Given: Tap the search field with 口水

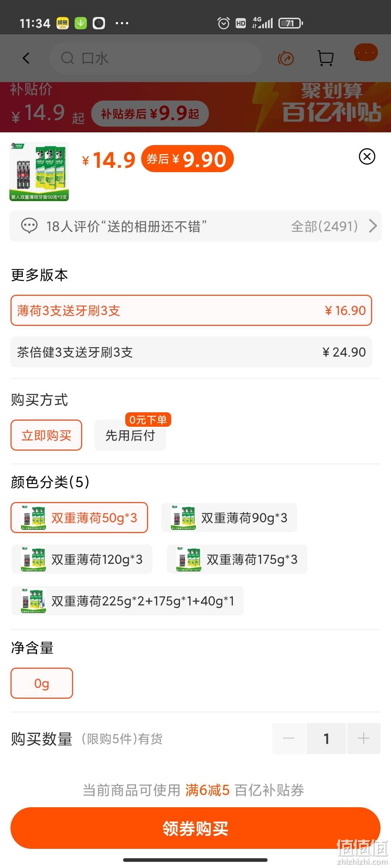Looking at the screenshot, I should tap(156, 58).
